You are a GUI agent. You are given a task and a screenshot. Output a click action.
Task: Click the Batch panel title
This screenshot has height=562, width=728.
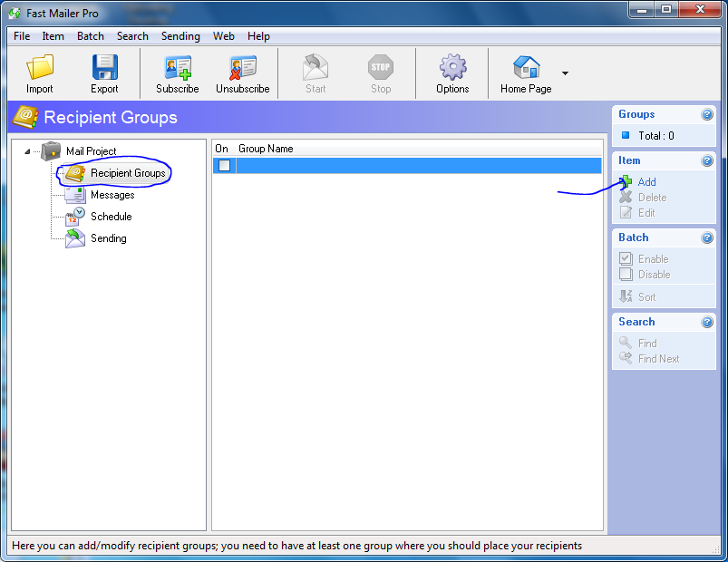point(634,237)
